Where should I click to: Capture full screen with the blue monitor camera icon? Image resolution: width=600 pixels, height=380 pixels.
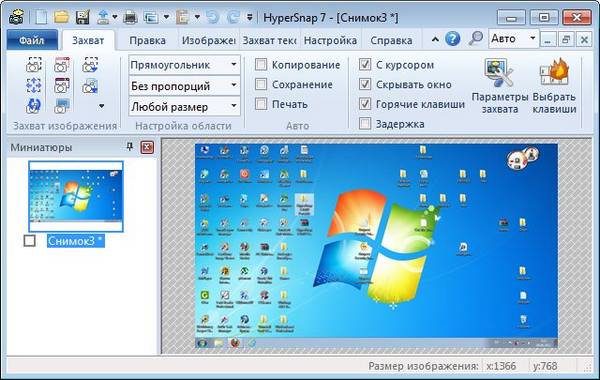(x=62, y=106)
